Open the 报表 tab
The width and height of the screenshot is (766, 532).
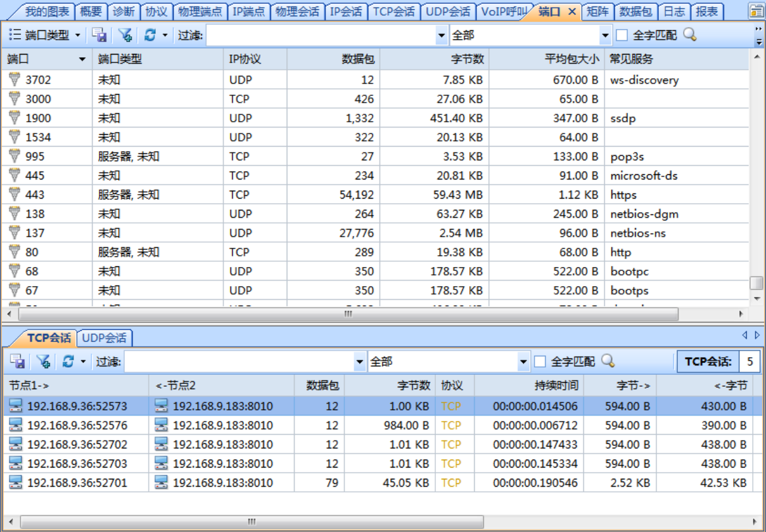click(x=707, y=11)
